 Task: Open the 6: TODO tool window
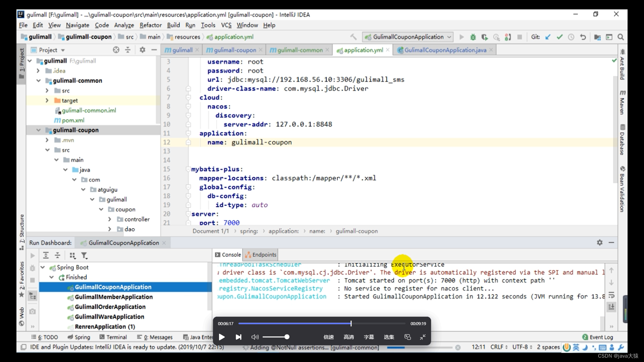45,337
